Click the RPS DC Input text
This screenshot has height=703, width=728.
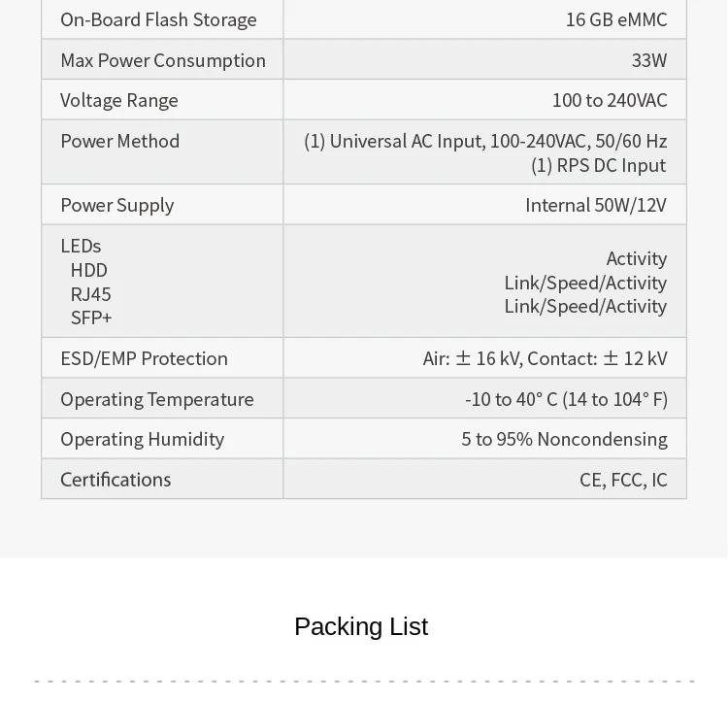point(598,165)
